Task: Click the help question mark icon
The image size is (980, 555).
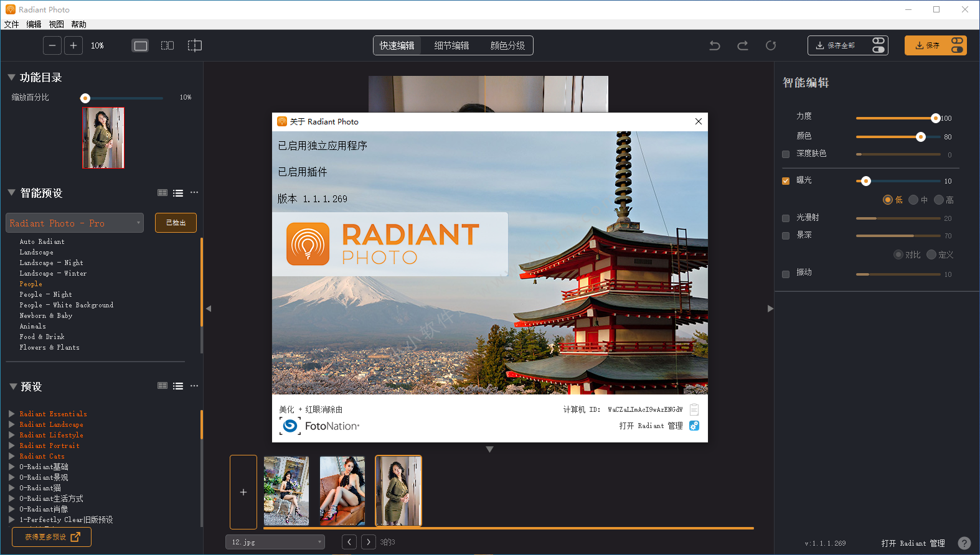Action: [x=964, y=543]
